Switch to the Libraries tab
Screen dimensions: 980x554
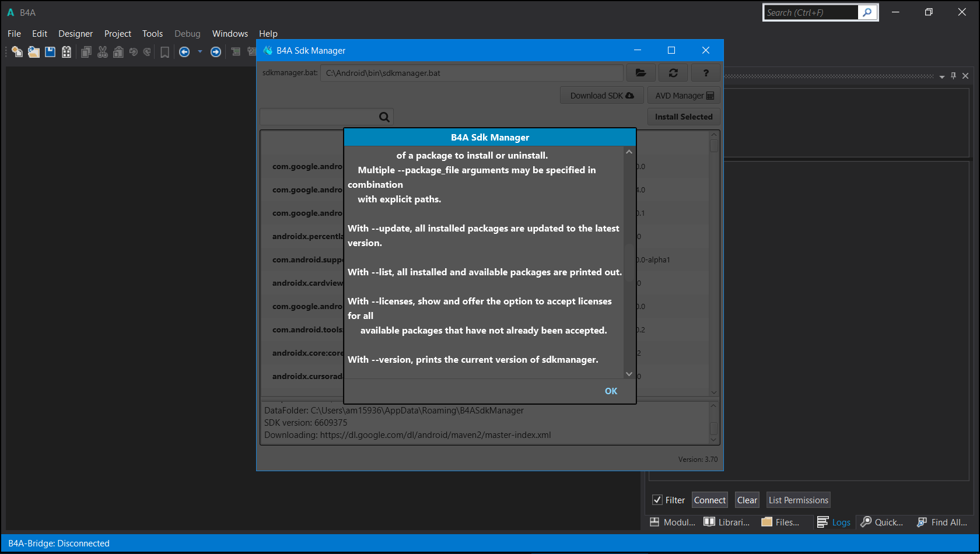point(727,522)
